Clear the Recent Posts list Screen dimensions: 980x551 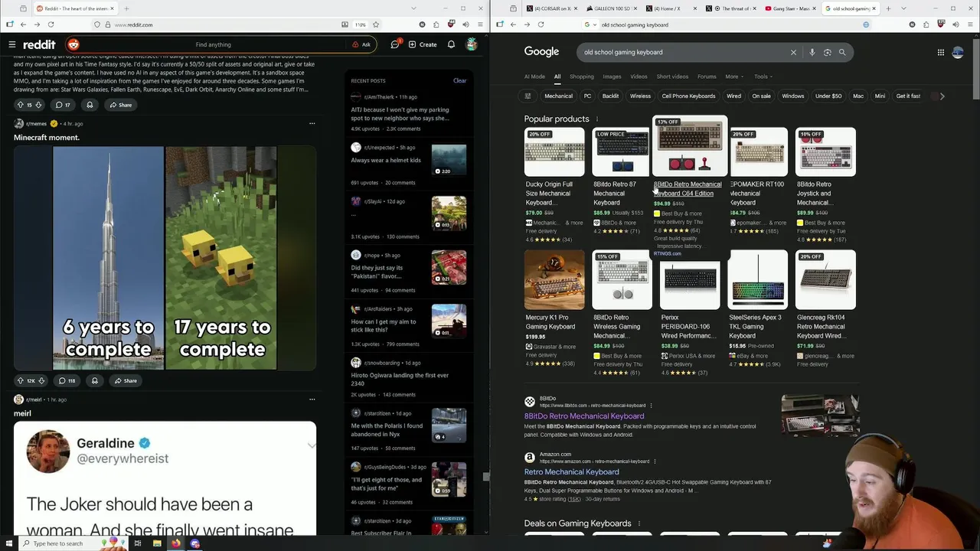[459, 80]
